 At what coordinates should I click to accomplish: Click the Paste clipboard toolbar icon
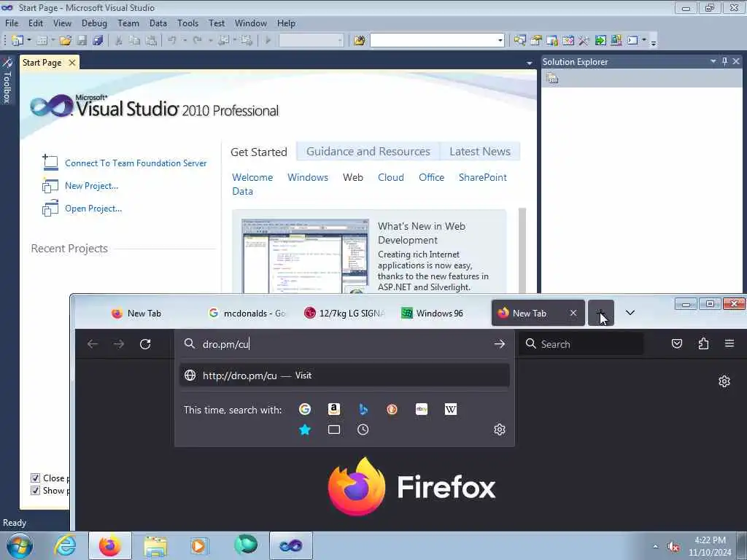[x=151, y=41]
